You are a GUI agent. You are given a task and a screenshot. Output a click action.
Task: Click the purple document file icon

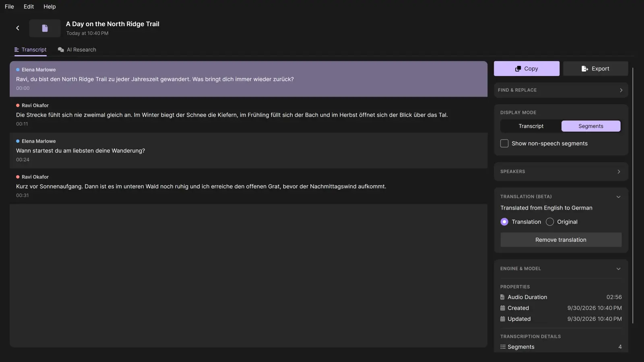(45, 28)
